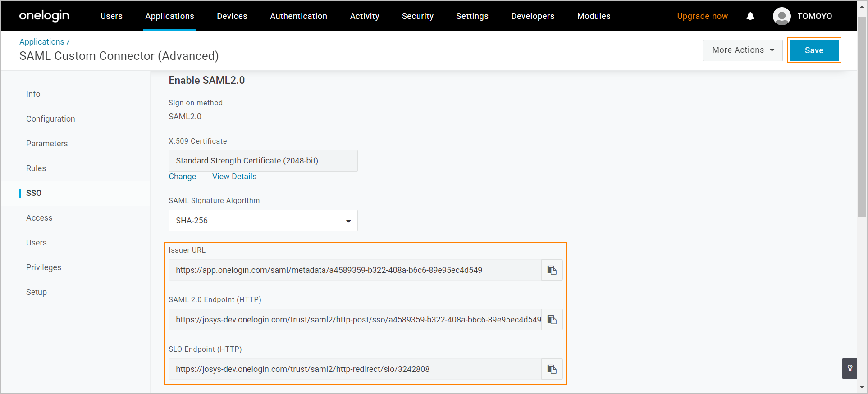The width and height of the screenshot is (868, 394).
Task: Switch to the Setup tab
Action: pyautogui.click(x=37, y=292)
